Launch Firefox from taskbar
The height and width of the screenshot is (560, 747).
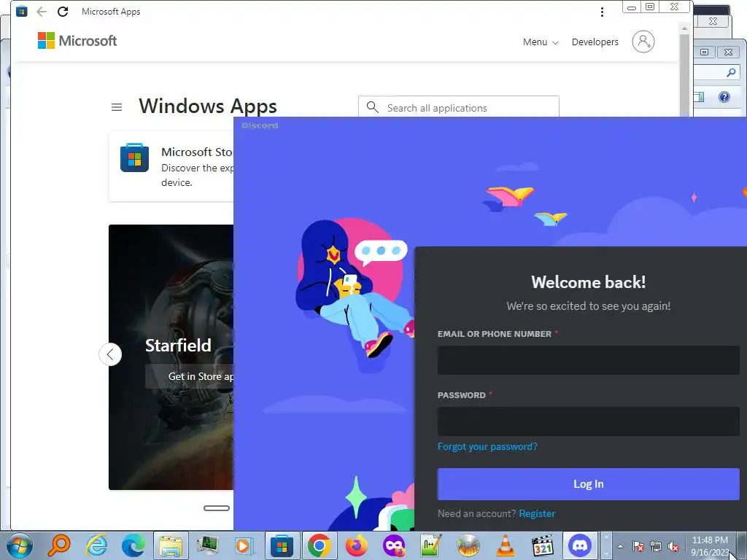[x=356, y=545]
